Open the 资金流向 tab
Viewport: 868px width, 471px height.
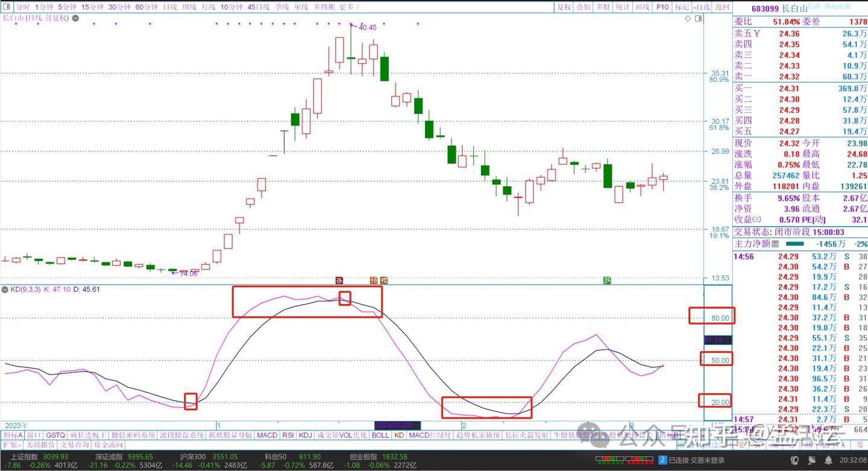tap(108, 444)
